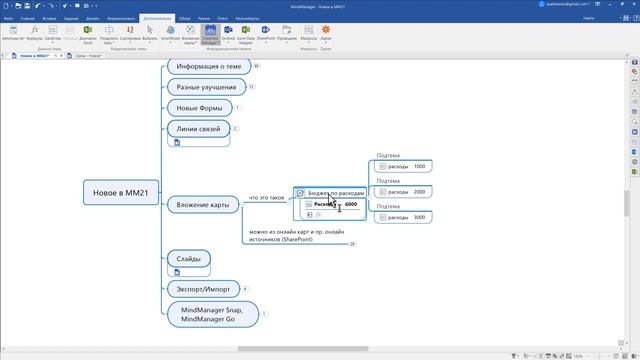This screenshot has width=640, height=360.
Task: Click the Open folder icon in the quick-access bar
Action: point(18,6)
